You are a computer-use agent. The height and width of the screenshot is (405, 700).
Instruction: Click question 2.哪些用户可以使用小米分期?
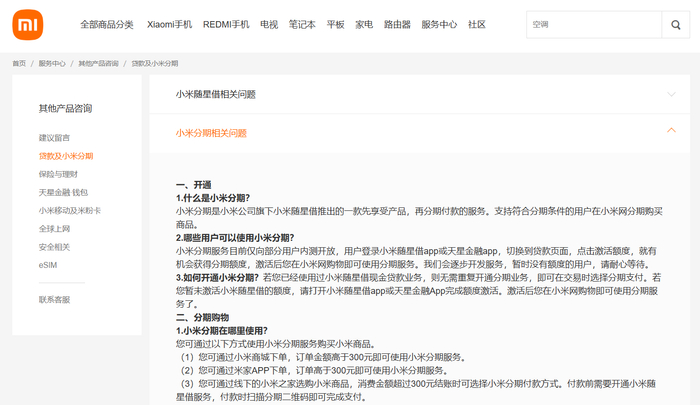pos(235,238)
